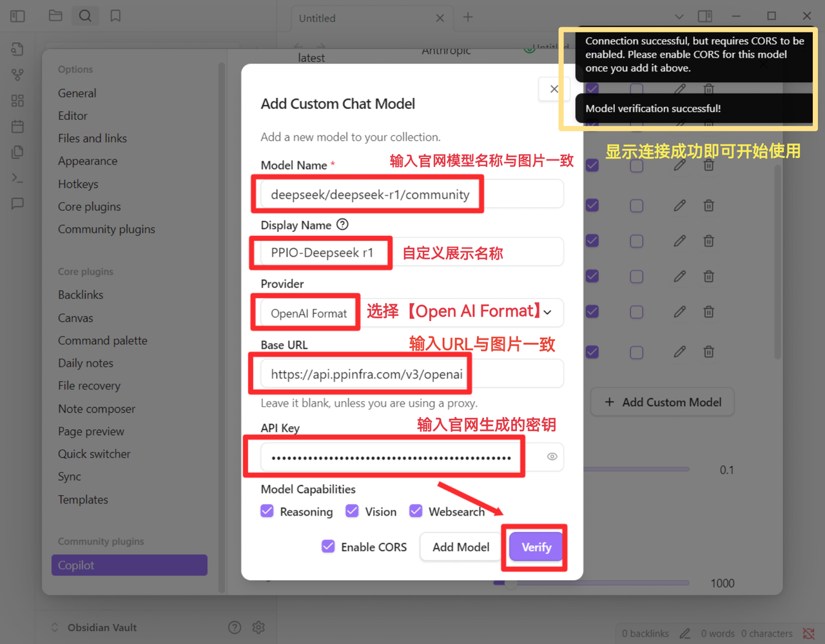
Task: Toggle right sidebar layout icon
Action: [x=705, y=16]
